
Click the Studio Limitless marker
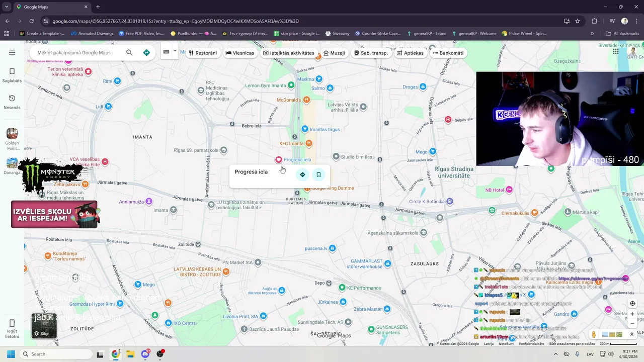pyautogui.click(x=337, y=157)
